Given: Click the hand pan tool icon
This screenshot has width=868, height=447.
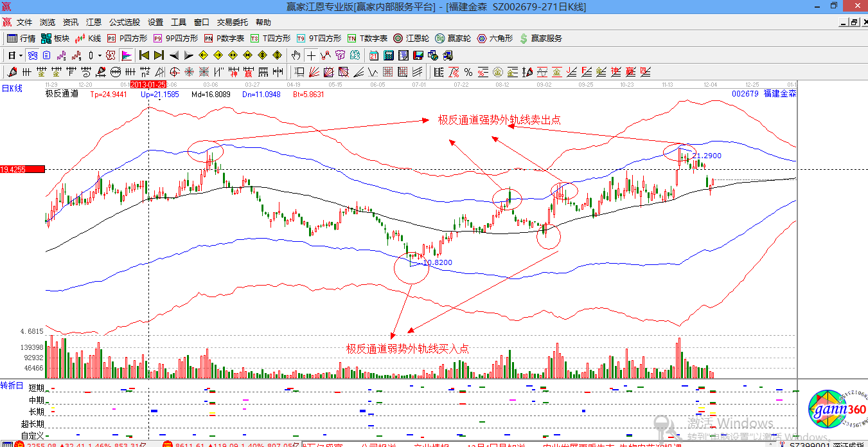Looking at the screenshot, I should point(295,55).
